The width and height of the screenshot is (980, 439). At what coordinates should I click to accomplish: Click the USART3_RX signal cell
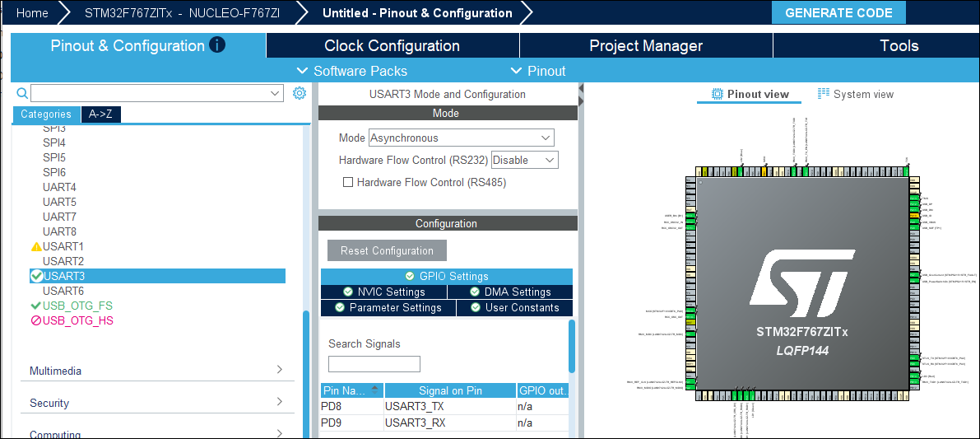450,423
